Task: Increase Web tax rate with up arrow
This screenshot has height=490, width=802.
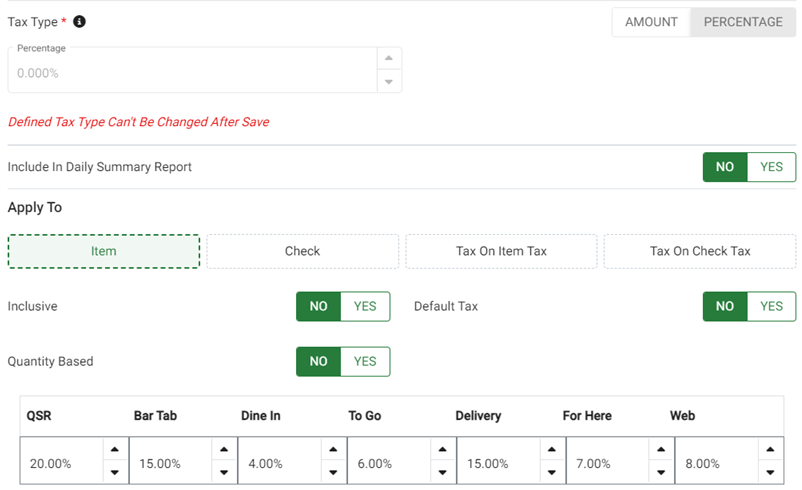Action: click(769, 452)
